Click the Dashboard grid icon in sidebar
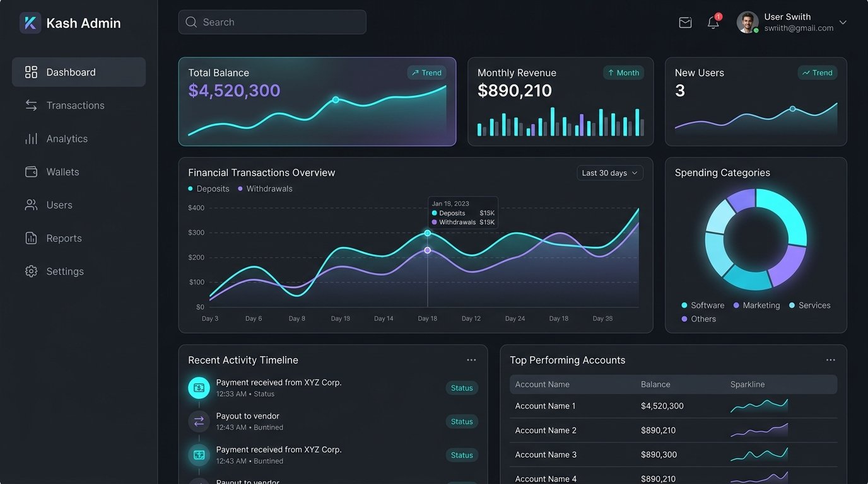This screenshot has width=868, height=484. coord(31,72)
